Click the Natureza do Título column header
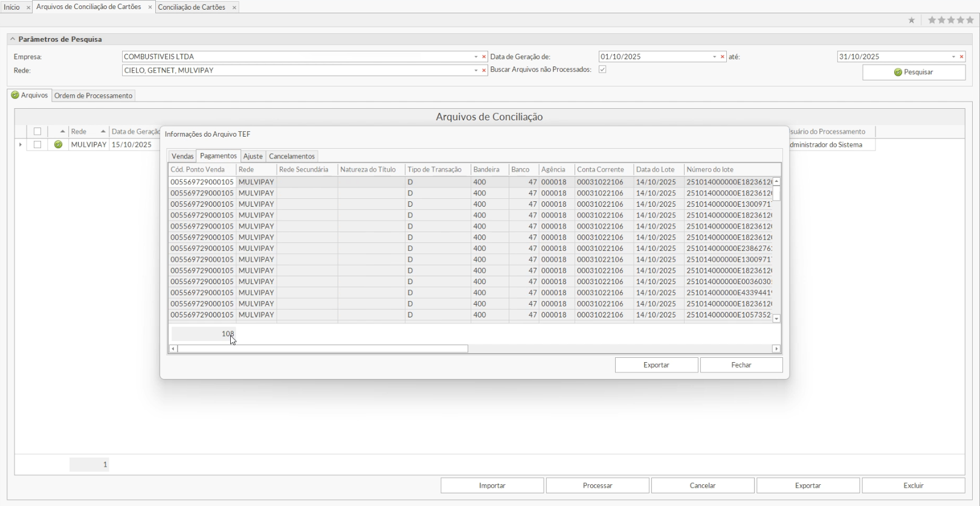This screenshot has height=506, width=980. pos(371,170)
